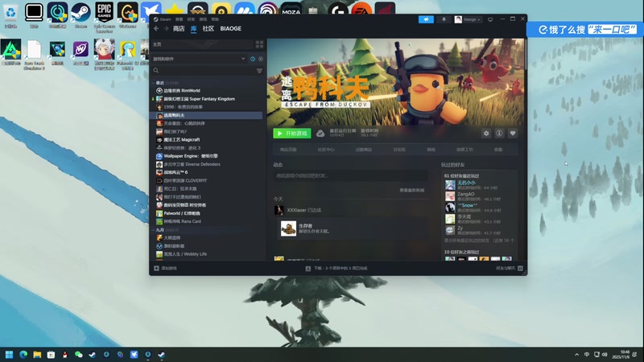The width and height of the screenshot is (644, 362).
Task: Open the Workshop game link
Action: point(464,150)
